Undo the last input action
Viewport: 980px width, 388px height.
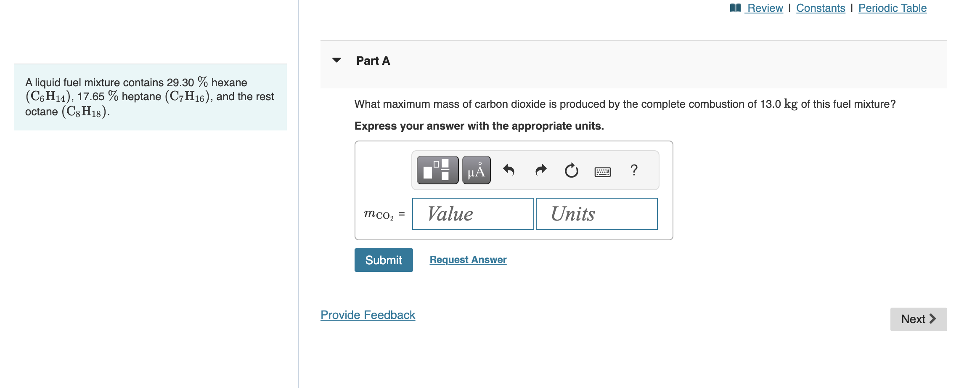point(509,170)
